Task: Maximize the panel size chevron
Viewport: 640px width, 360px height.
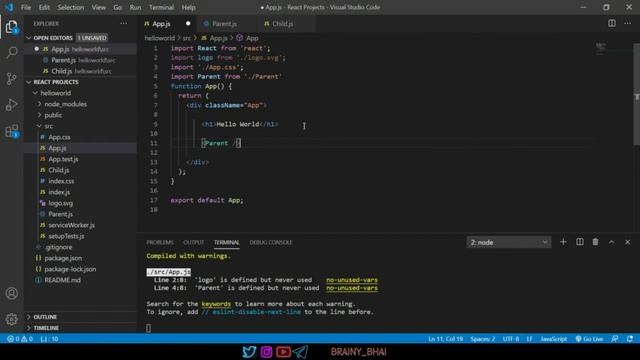Action: pyautogui.click(x=611, y=242)
